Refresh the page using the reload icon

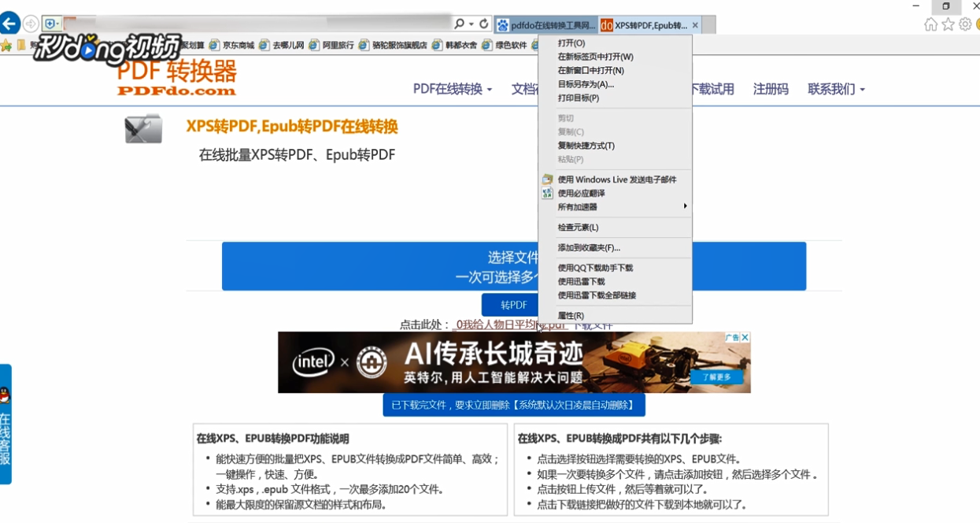pos(483,23)
